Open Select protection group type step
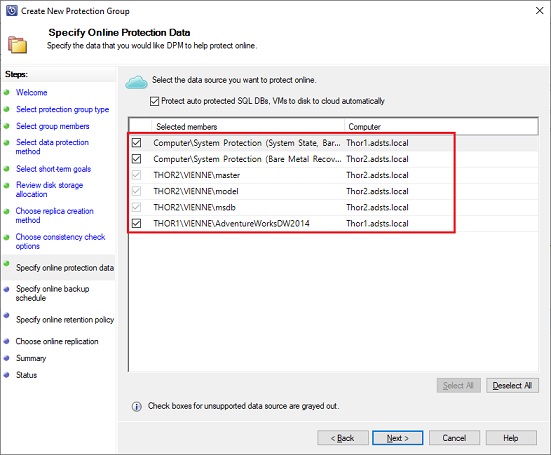 pos(63,109)
